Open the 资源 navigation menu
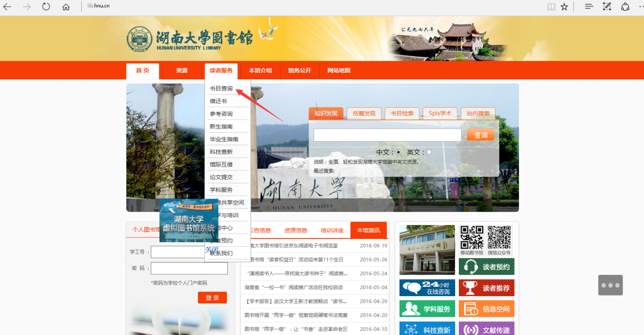This screenshot has width=644, height=335. point(182,71)
